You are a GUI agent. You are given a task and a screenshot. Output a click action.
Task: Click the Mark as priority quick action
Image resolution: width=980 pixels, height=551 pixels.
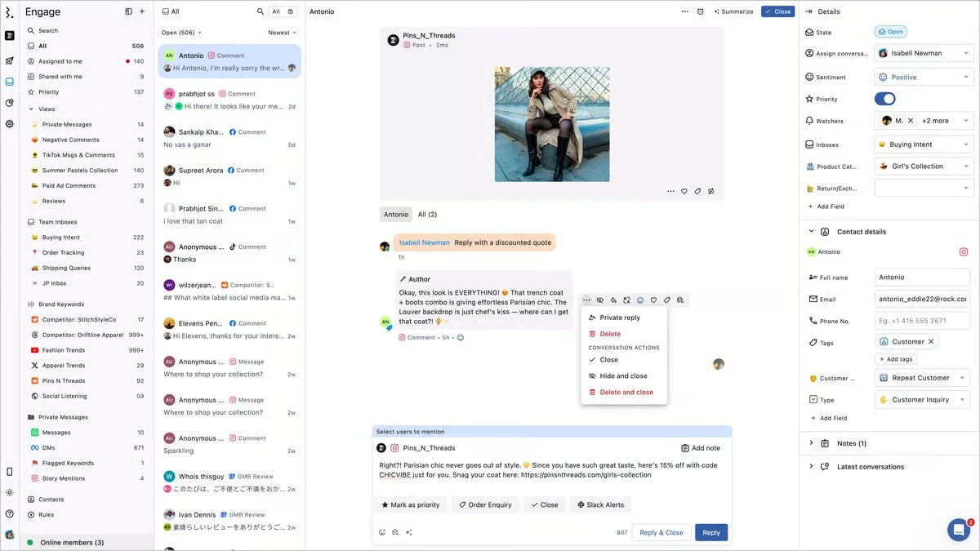(x=411, y=504)
